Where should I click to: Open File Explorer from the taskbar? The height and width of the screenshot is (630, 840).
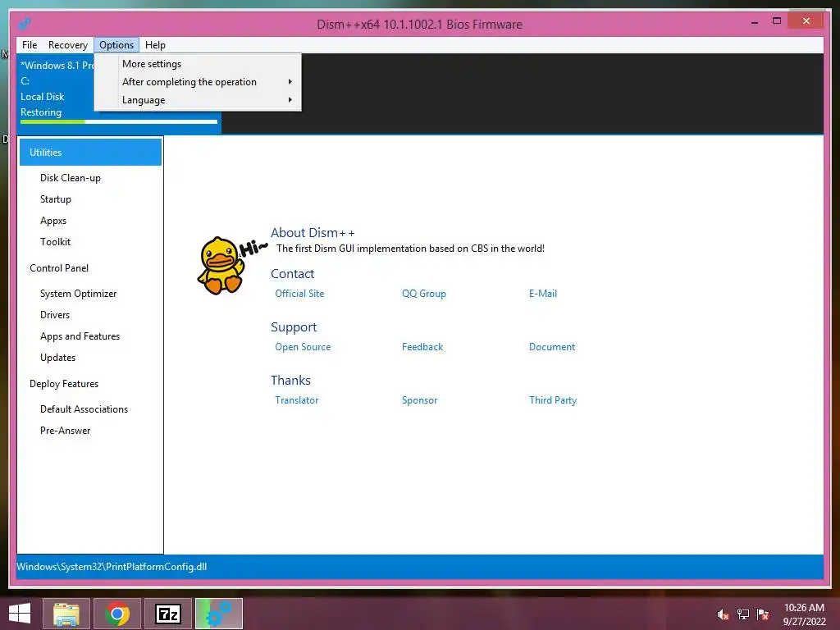tap(66, 614)
